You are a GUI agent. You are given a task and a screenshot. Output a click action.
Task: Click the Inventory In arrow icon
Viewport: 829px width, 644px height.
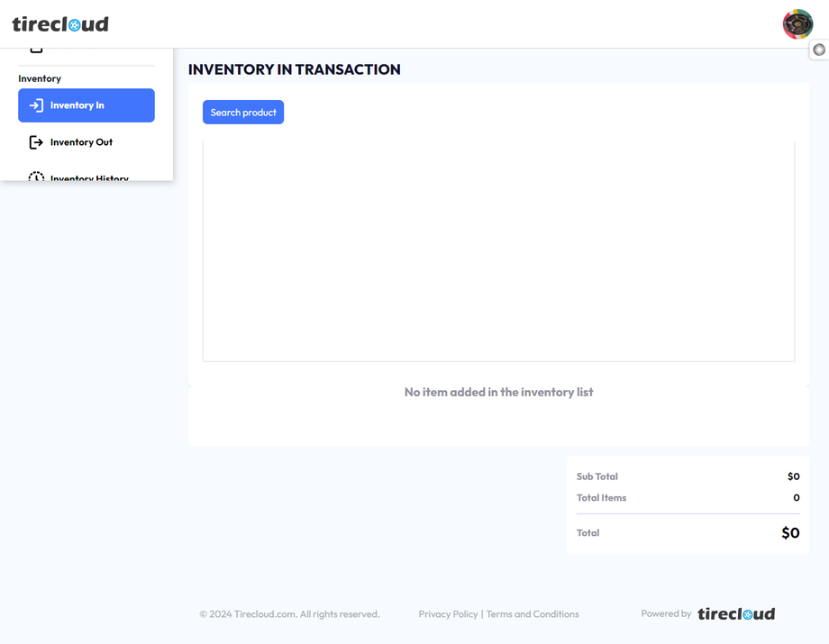tap(36, 105)
